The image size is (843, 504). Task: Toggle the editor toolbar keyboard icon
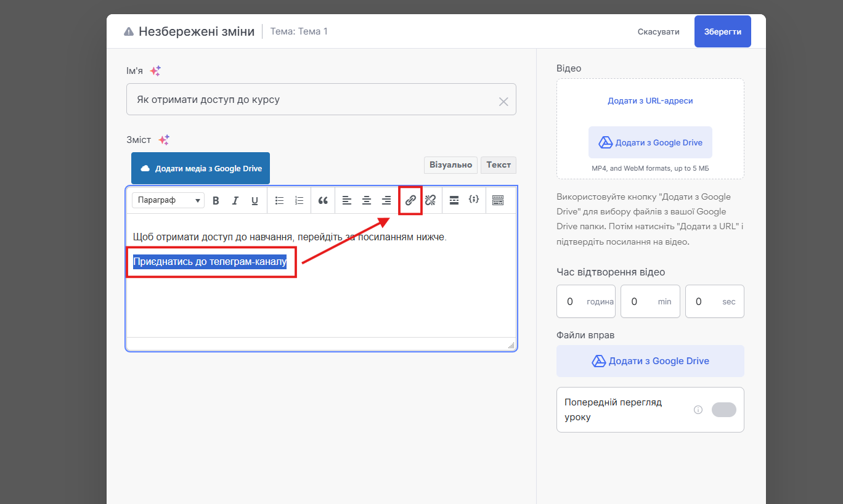498,200
